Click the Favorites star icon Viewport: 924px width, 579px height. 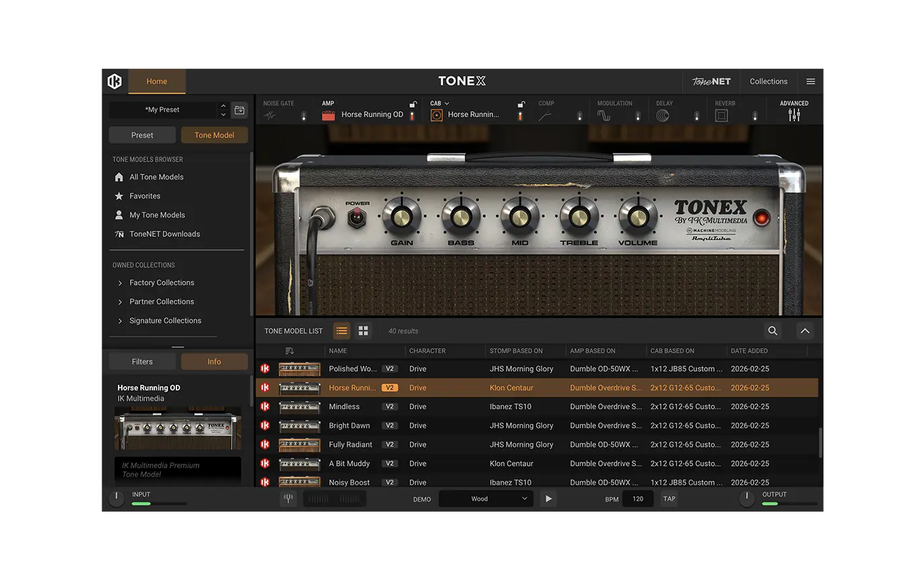(119, 196)
